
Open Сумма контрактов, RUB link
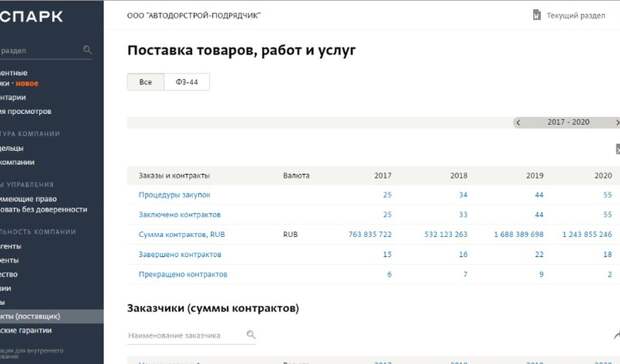(181, 234)
